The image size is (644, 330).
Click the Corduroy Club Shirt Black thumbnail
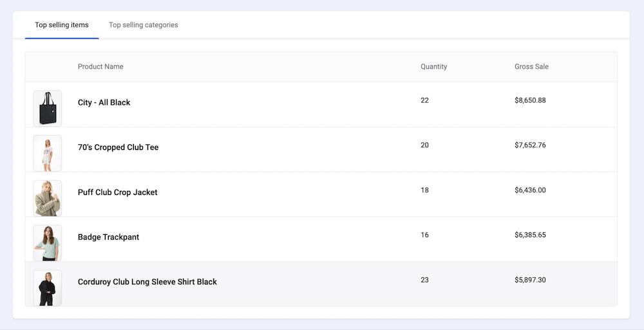(x=48, y=288)
